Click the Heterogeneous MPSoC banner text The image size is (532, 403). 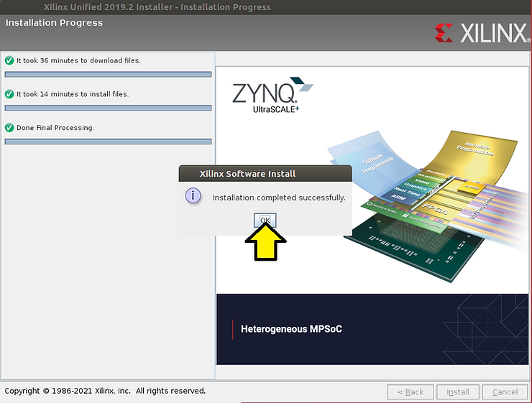pyautogui.click(x=291, y=329)
